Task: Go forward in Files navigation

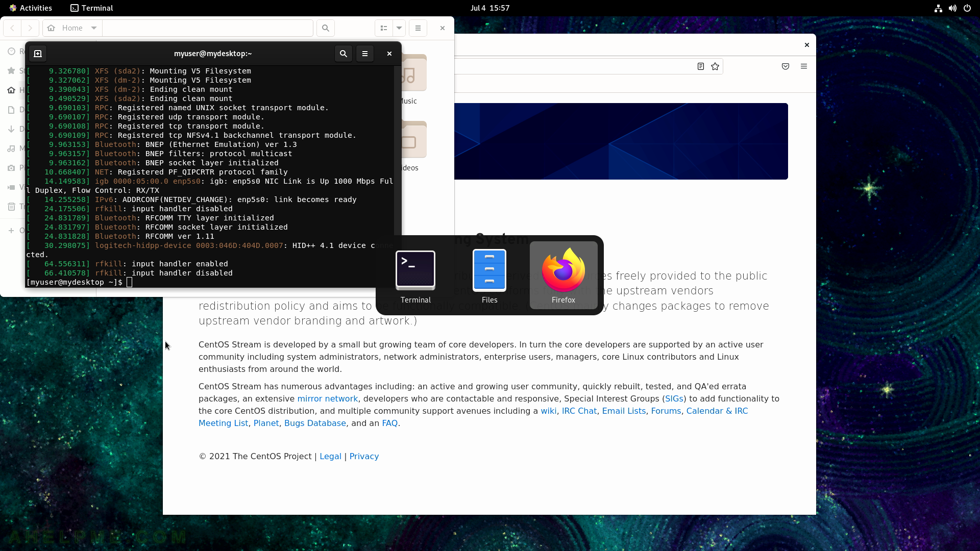Action: click(30, 28)
